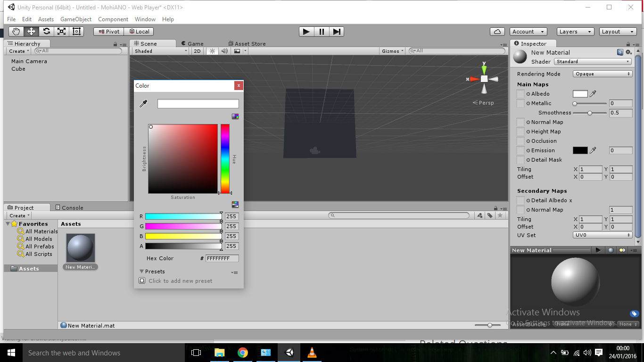Pick color with eyedropper in Color window

click(x=143, y=104)
